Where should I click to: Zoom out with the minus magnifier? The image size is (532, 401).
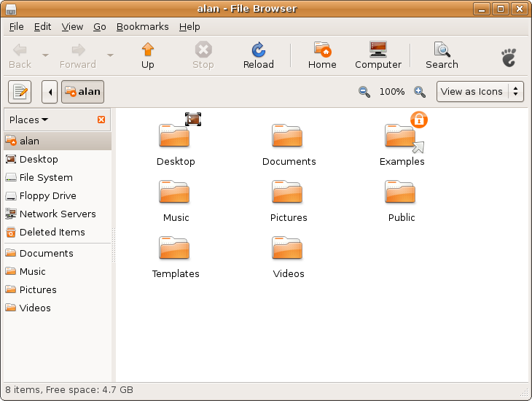click(x=364, y=92)
